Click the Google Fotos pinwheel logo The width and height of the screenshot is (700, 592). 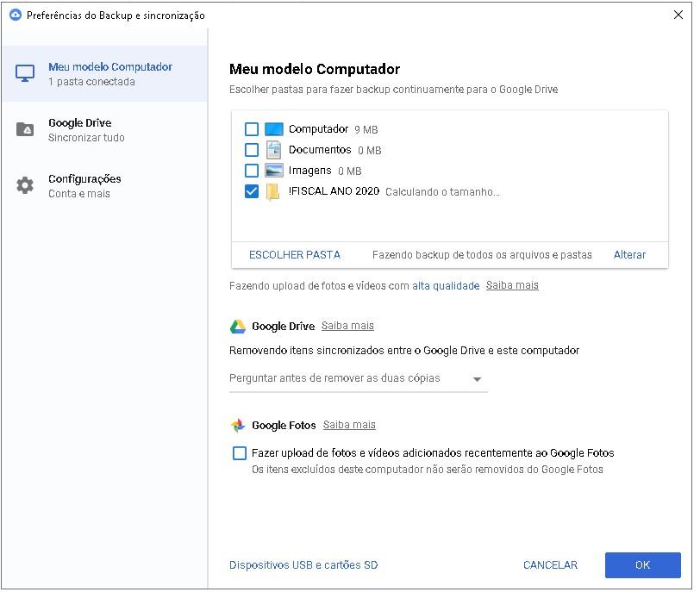pyautogui.click(x=238, y=426)
